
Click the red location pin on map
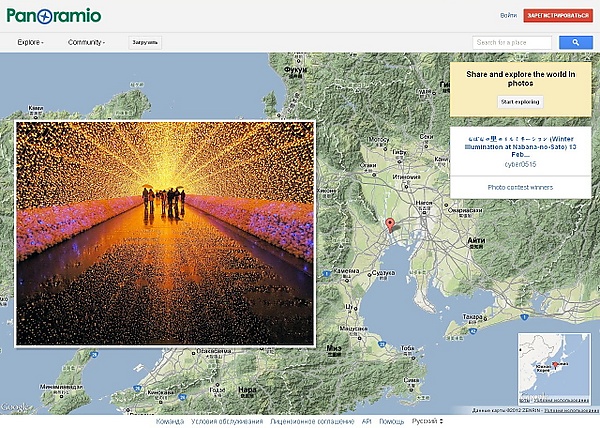391,224
